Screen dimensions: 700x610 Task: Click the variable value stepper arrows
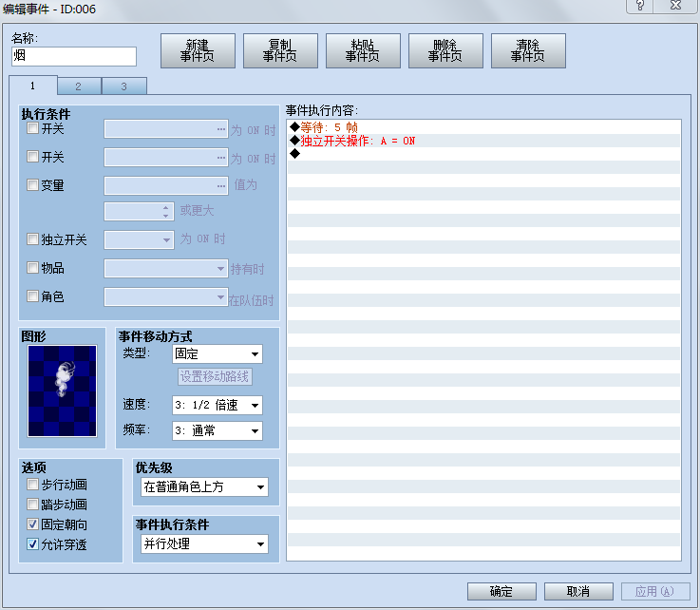click(x=165, y=212)
